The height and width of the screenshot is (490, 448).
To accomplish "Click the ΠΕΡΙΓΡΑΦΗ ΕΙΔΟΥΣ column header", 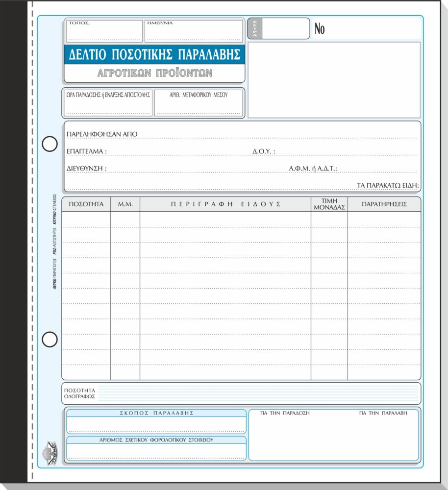I will click(225, 204).
